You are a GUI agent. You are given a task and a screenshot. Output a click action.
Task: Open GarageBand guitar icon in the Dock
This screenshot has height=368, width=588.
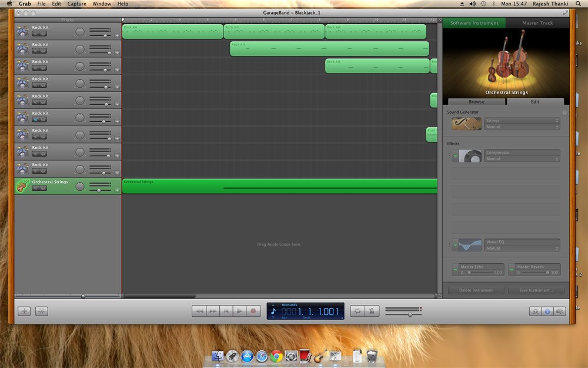coord(320,356)
